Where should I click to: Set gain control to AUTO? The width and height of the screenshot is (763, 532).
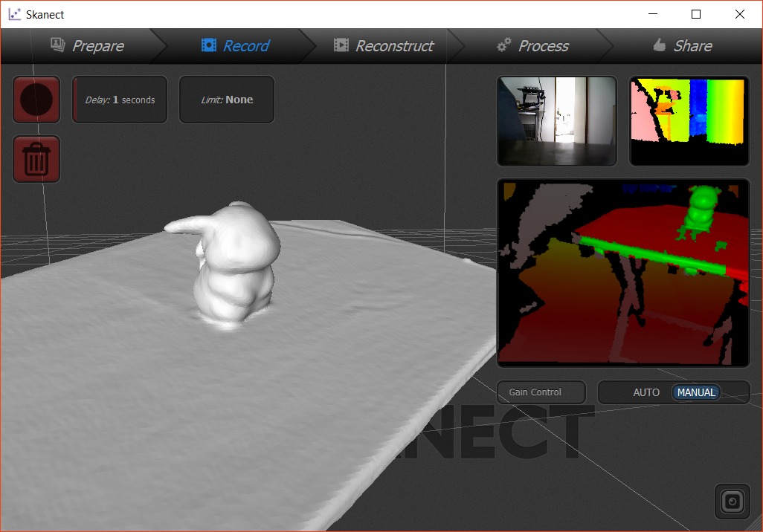point(646,392)
